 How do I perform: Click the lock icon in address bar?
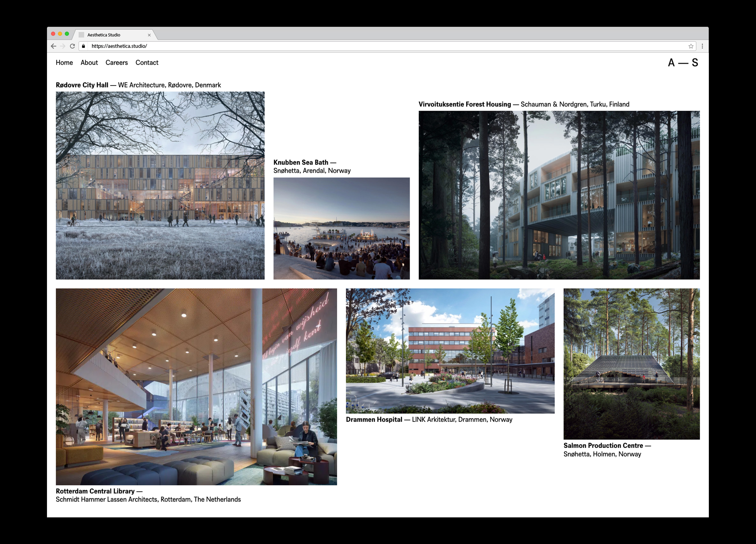coord(84,46)
